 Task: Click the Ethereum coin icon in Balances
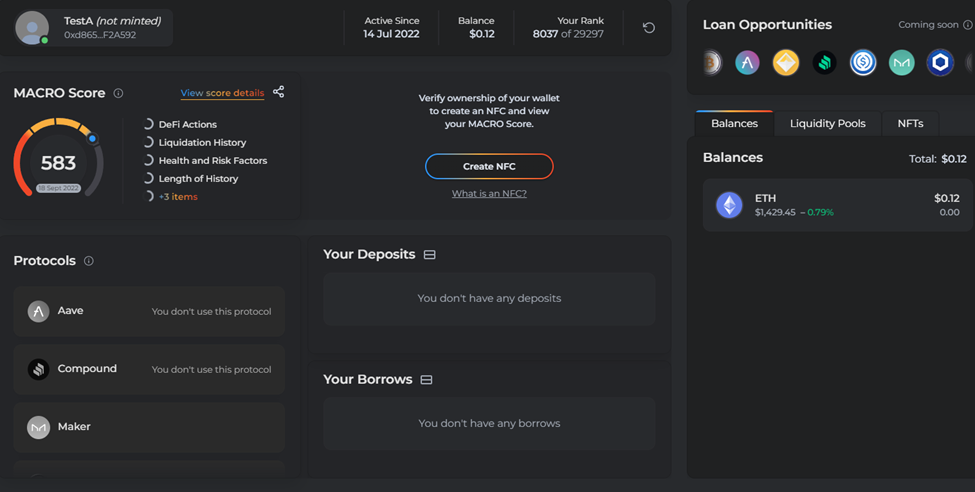[729, 205]
